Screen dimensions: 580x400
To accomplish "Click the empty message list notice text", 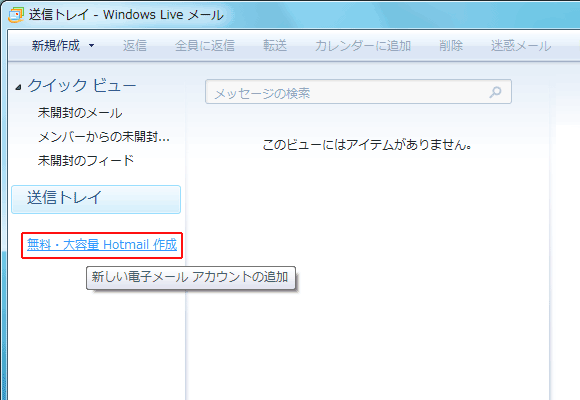I will (367, 145).
